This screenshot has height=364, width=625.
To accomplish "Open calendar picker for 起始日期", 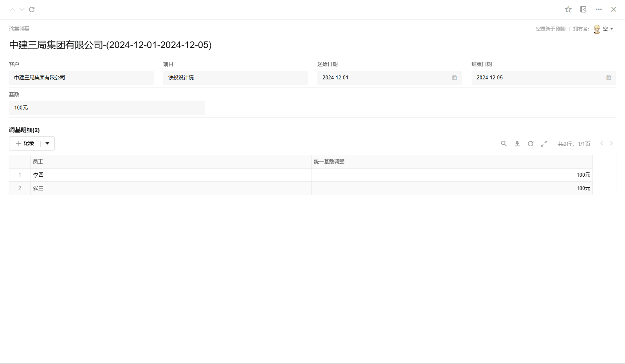I will (454, 78).
